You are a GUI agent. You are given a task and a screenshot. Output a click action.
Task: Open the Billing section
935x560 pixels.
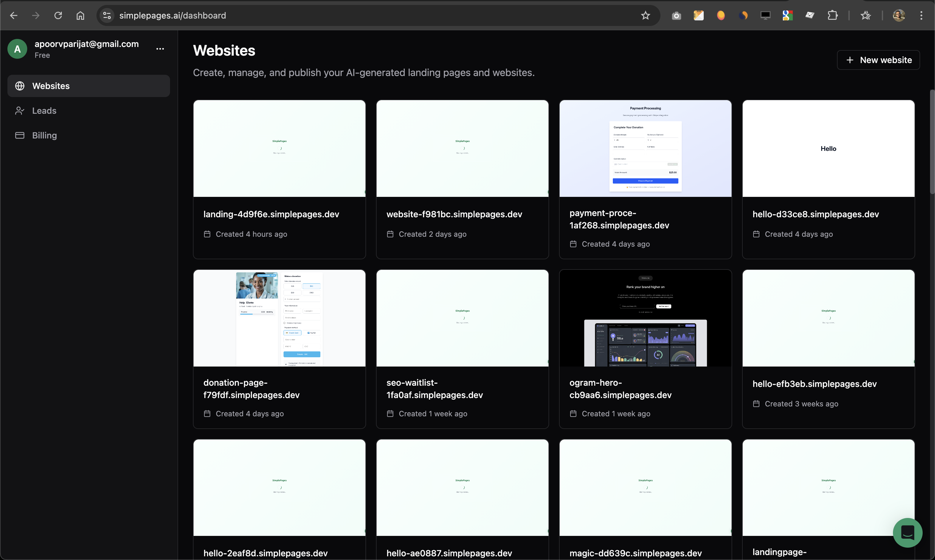tap(44, 135)
